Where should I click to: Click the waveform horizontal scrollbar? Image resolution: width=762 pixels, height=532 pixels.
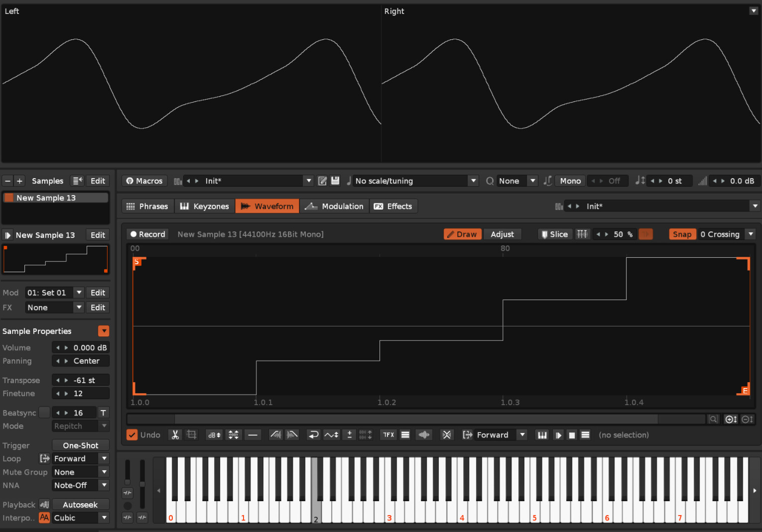tap(416, 420)
